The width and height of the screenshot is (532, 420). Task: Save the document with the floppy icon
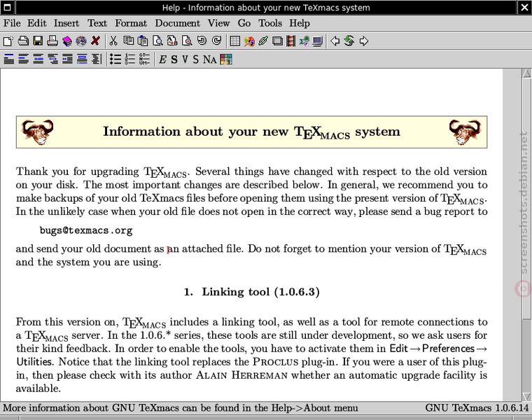[38, 41]
